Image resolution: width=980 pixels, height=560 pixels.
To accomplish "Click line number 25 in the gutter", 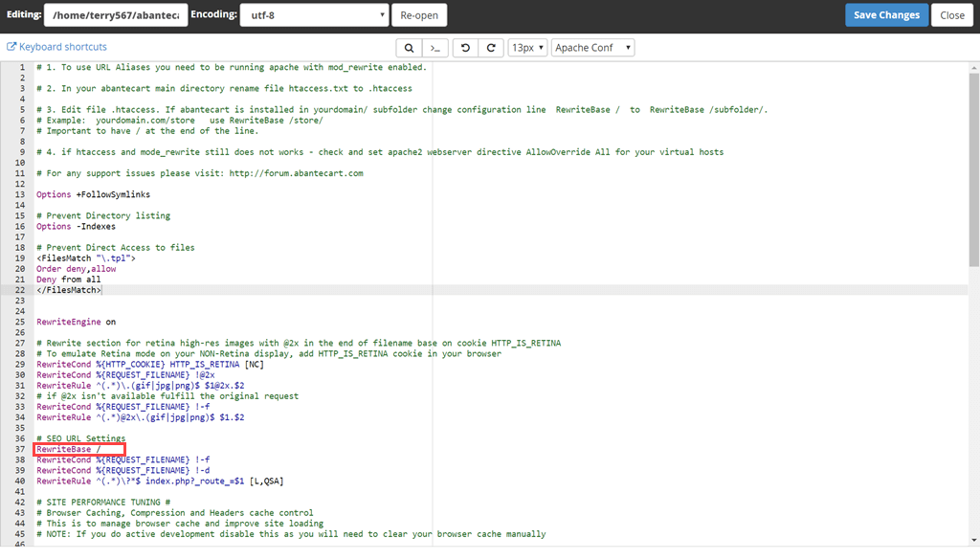I will 20,322.
